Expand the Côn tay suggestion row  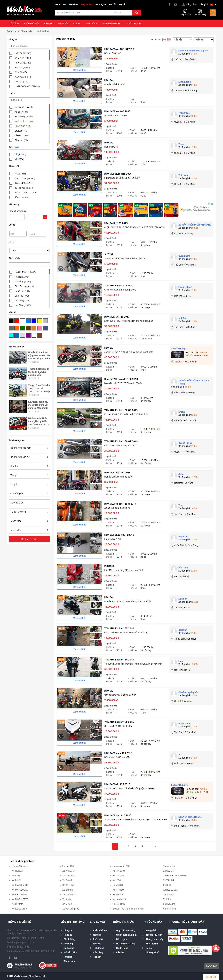point(29,466)
